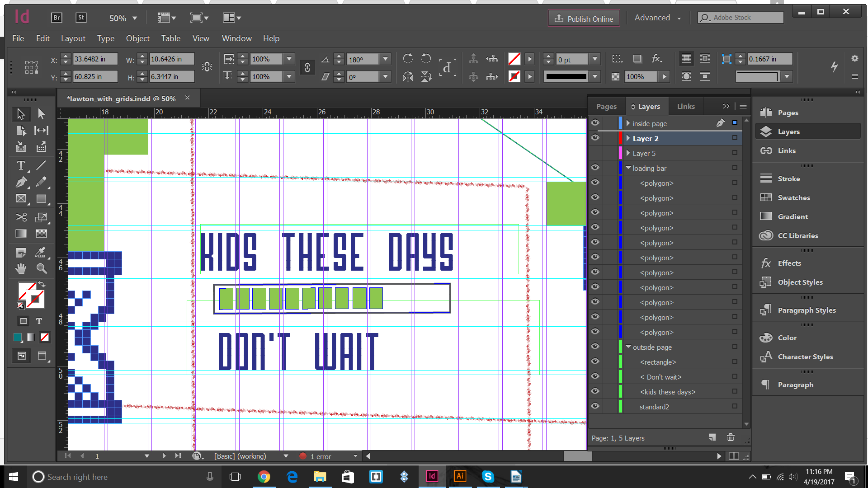This screenshot has width=868, height=488.
Task: Activate the Hand tool
Action: coord(21,268)
